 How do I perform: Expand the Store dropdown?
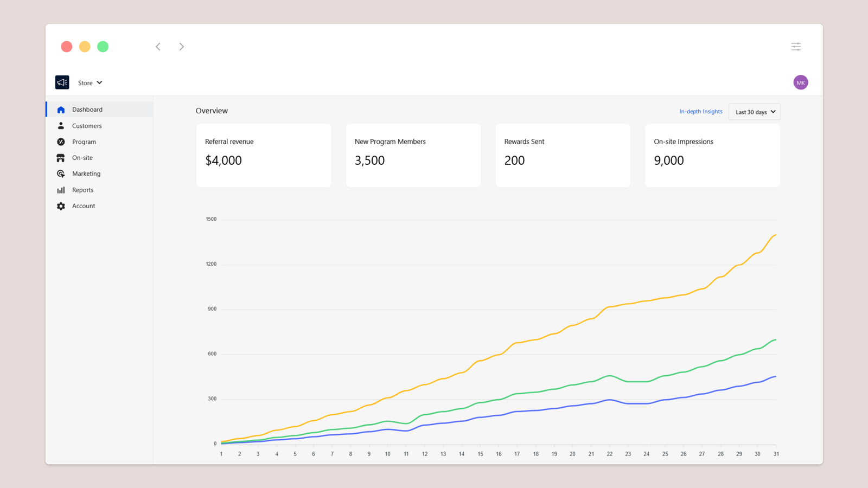tap(90, 83)
